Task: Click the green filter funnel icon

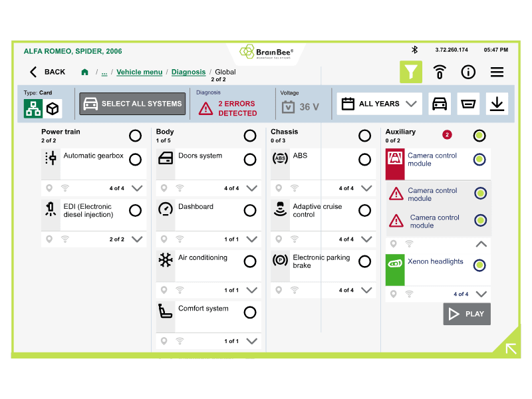Action: [x=410, y=72]
